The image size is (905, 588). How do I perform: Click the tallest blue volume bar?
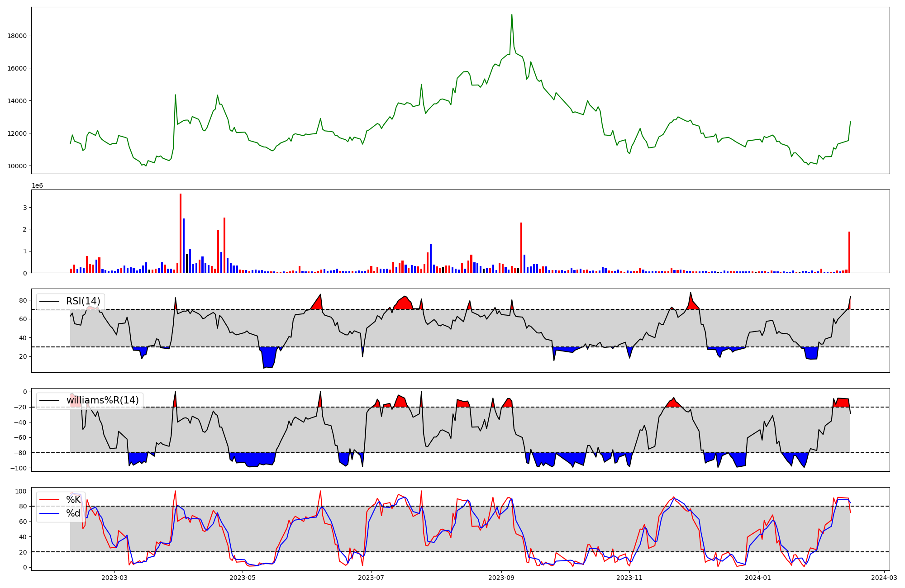184,245
